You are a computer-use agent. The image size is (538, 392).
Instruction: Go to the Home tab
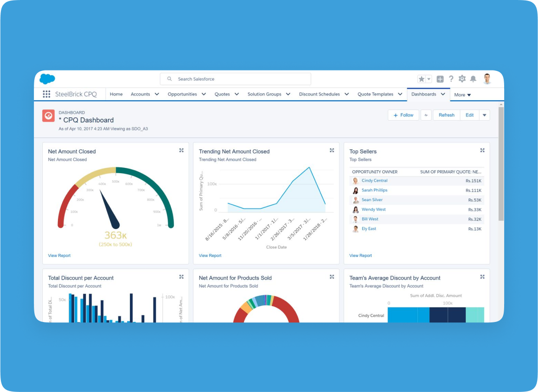click(x=116, y=94)
